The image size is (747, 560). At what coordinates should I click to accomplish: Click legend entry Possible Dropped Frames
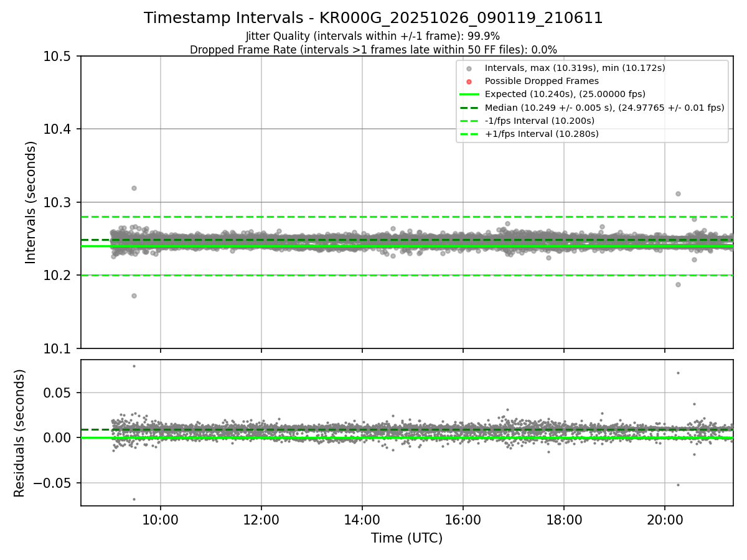[542, 81]
